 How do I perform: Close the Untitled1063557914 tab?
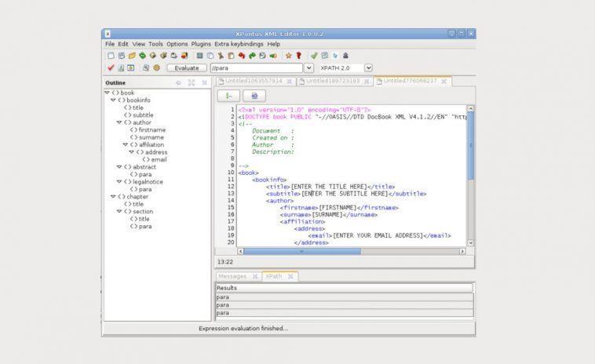[x=289, y=81]
